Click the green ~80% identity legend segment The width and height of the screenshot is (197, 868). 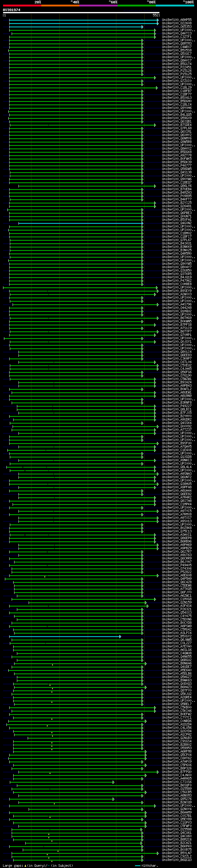tap(137, 6)
